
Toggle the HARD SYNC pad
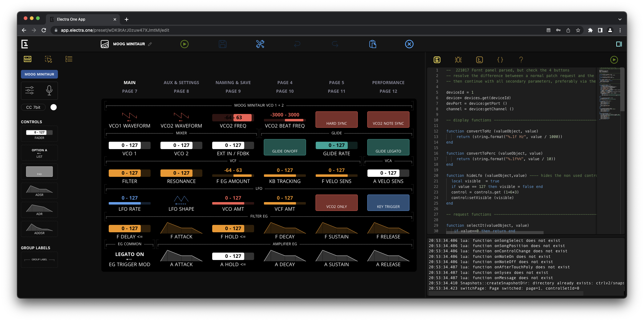click(336, 120)
